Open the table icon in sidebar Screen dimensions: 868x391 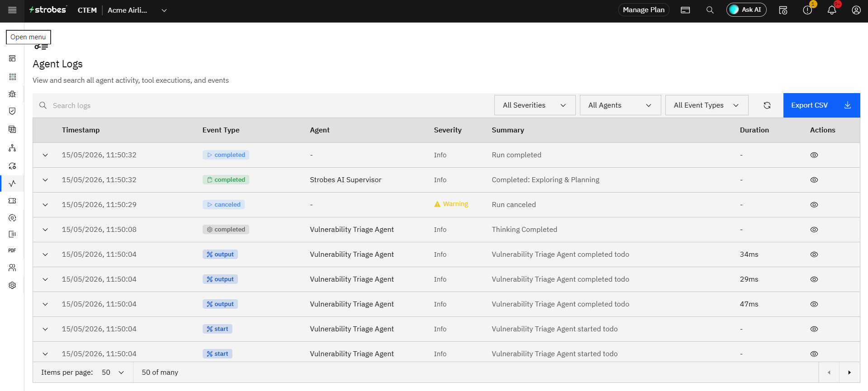pos(12,129)
